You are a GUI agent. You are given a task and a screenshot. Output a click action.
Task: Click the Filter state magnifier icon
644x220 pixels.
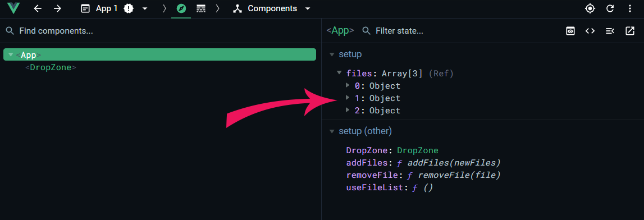(x=367, y=31)
